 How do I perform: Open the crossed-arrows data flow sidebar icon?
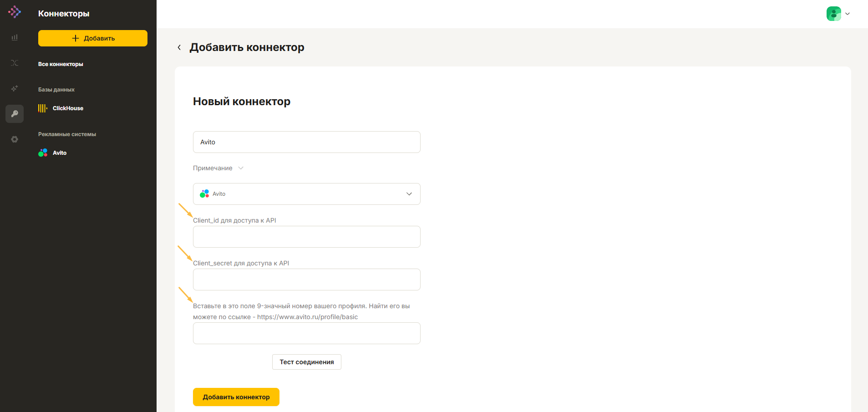point(15,63)
